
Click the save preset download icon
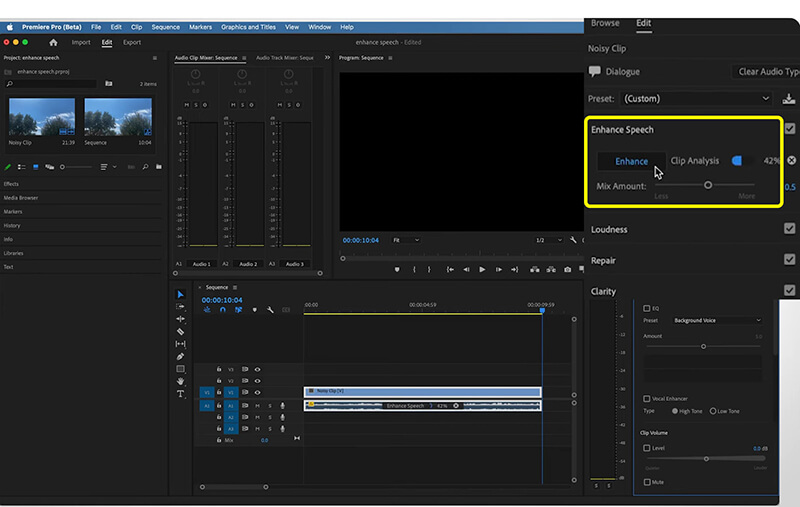point(789,99)
